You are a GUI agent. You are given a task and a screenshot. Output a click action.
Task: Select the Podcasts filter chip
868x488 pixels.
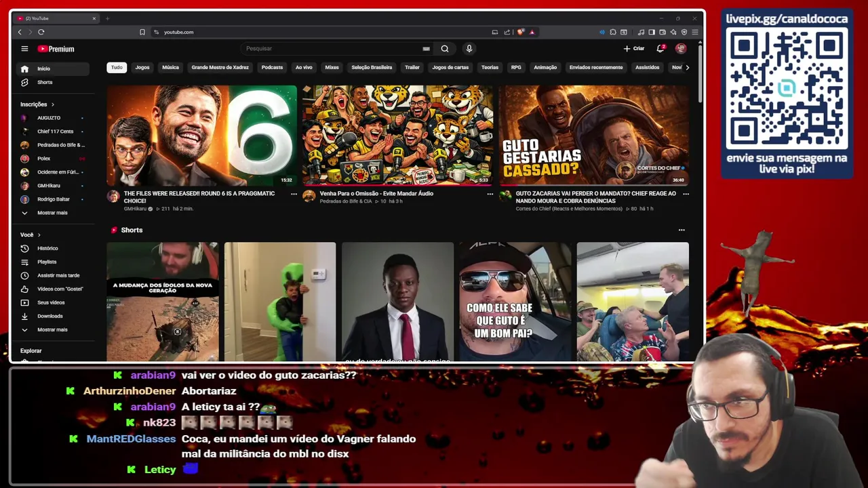point(272,67)
